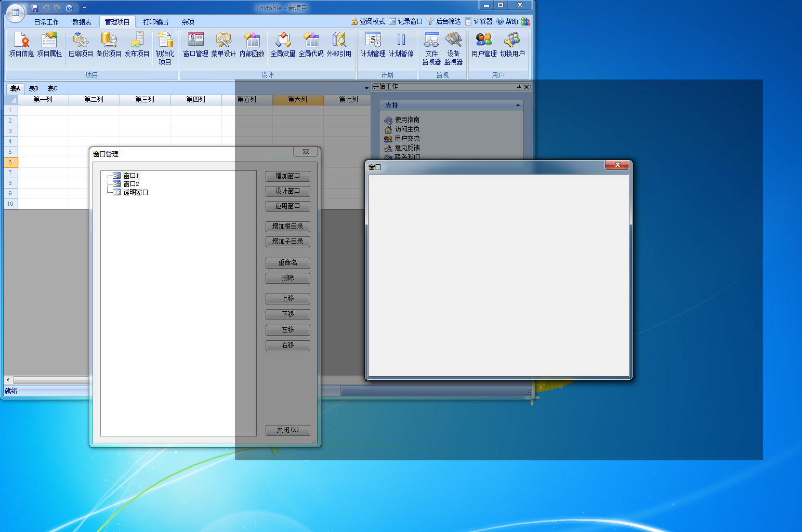The width and height of the screenshot is (802, 532).
Task: Select 透明窗口 in the window tree
Action: click(x=136, y=192)
